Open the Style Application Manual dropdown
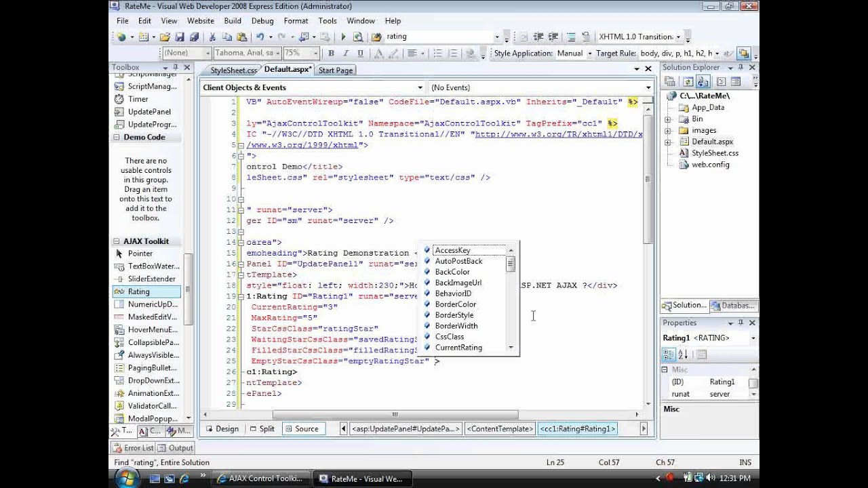The image size is (868, 488). [x=589, y=54]
